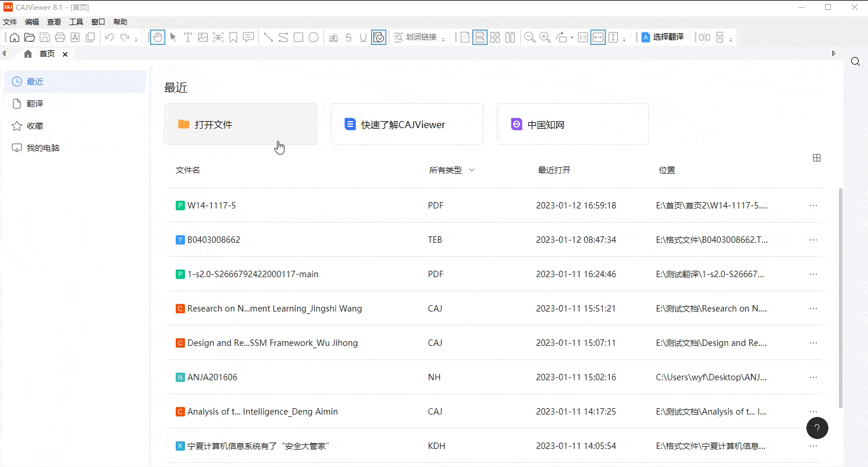Click the vertical scrollbar of file list
Screen dimensions: 868x467
(x=840, y=297)
